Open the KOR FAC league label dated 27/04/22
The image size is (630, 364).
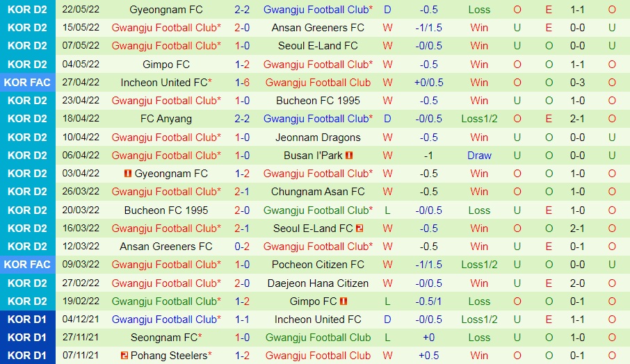coord(27,83)
